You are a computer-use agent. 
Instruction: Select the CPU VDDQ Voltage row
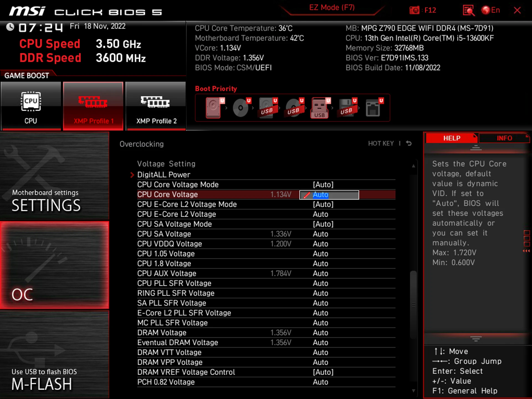tap(266, 244)
